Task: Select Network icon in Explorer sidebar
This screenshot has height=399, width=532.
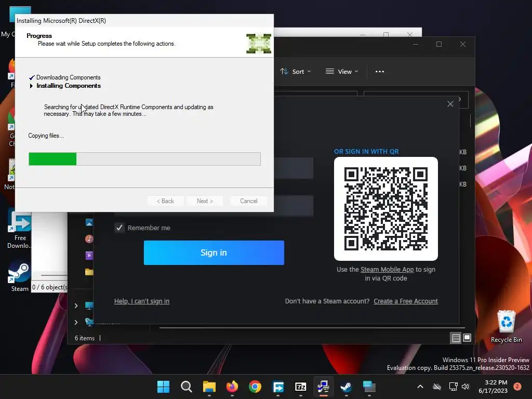Action: tap(89, 322)
